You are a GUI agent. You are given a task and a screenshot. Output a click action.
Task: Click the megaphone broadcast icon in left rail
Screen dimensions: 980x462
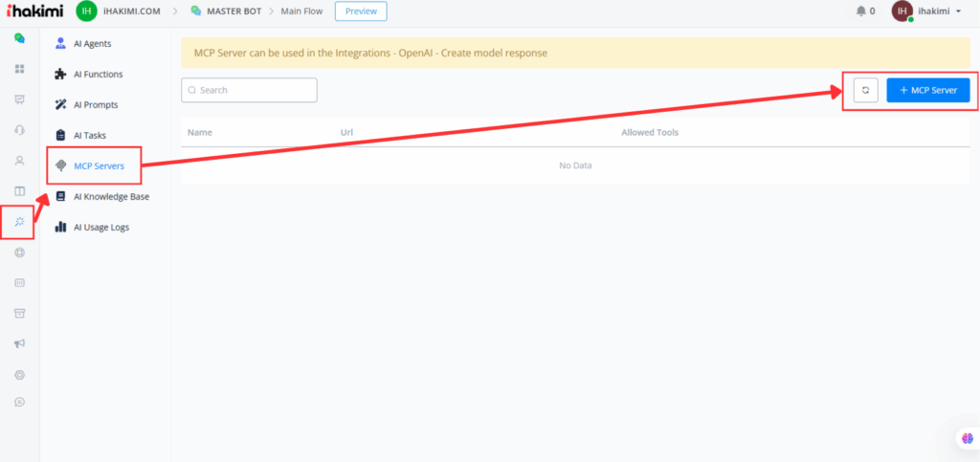pos(19,343)
